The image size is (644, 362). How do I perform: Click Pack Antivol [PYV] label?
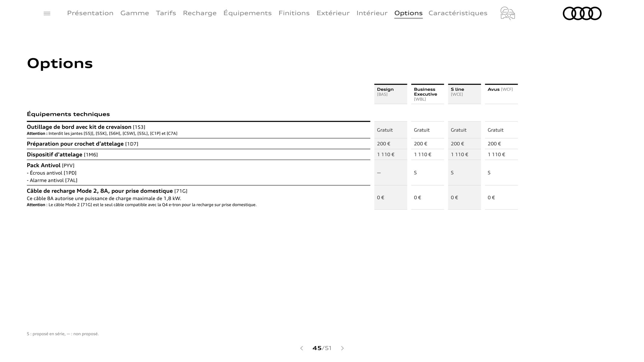pos(50,165)
